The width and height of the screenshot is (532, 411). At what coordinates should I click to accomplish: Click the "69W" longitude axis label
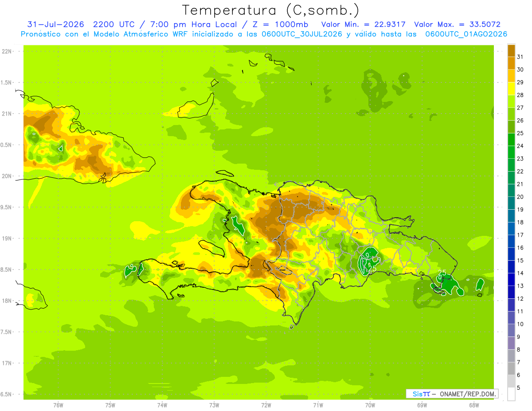422,404
